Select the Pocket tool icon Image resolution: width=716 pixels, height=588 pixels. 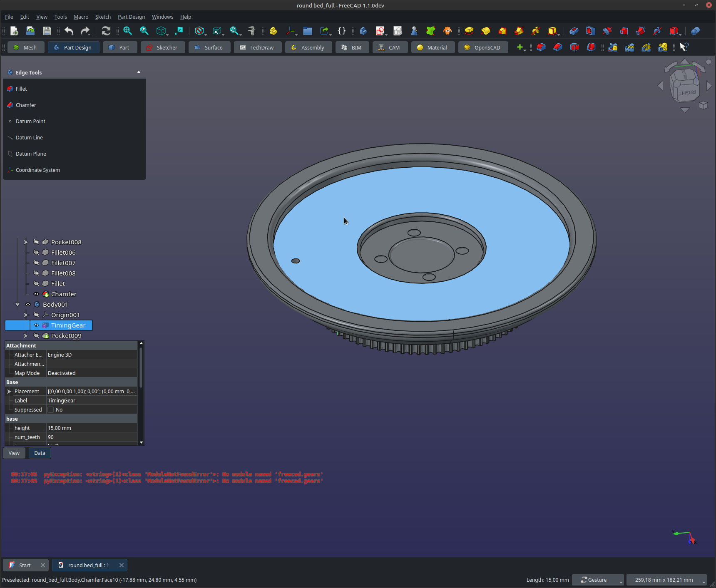point(574,31)
